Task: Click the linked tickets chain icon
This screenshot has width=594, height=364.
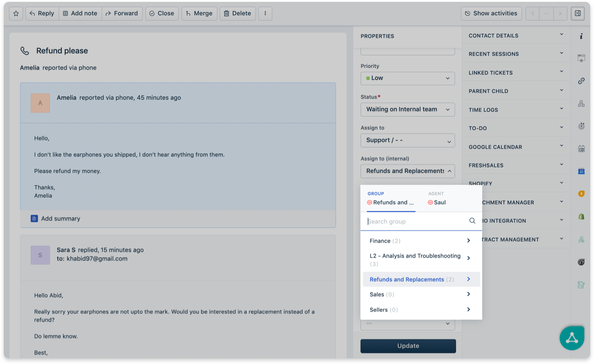Action: (x=581, y=81)
